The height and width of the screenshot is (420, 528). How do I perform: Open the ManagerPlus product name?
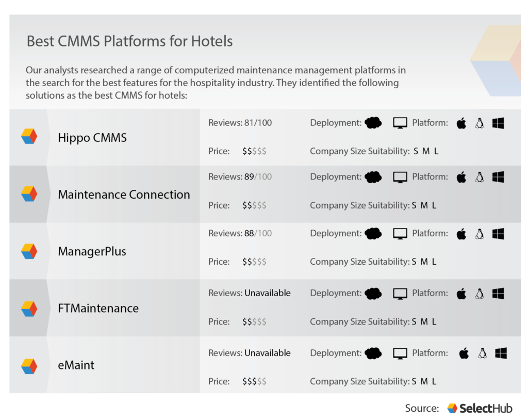[x=92, y=252]
